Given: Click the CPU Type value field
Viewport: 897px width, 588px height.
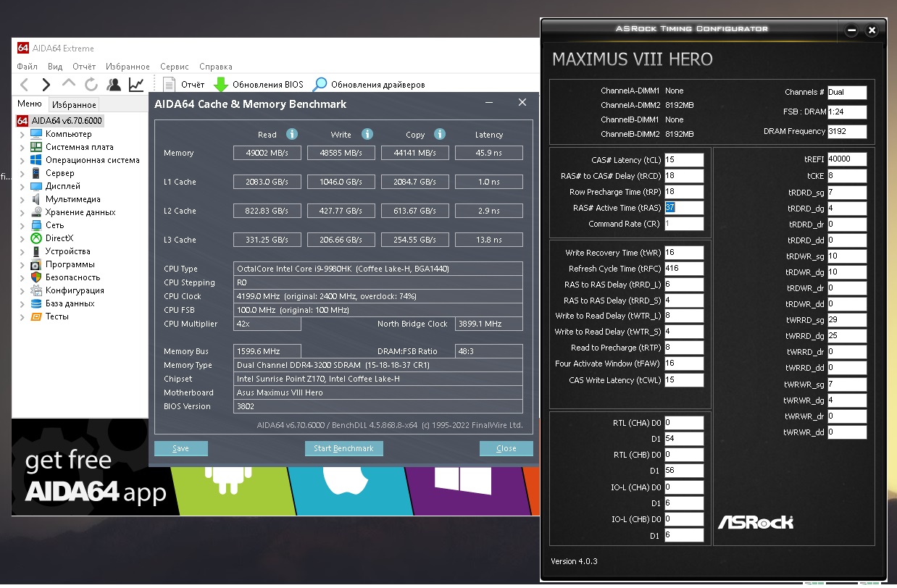Looking at the screenshot, I should click(x=378, y=269).
